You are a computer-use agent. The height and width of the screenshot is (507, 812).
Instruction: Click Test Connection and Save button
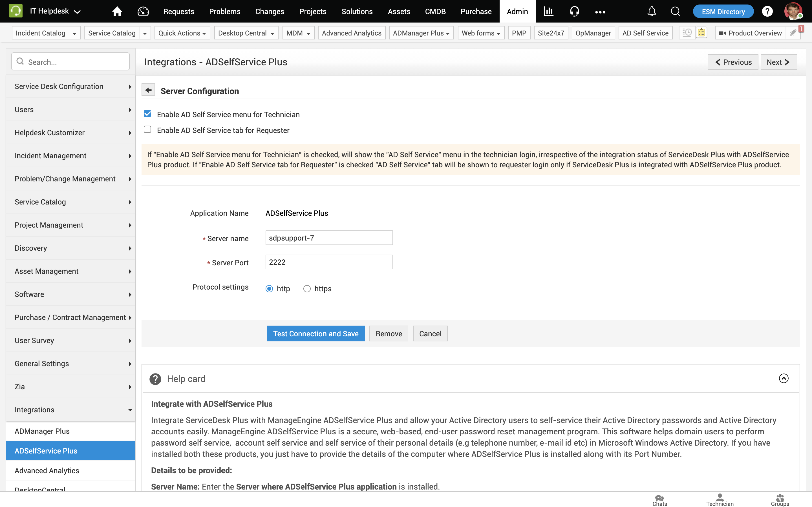(315, 334)
